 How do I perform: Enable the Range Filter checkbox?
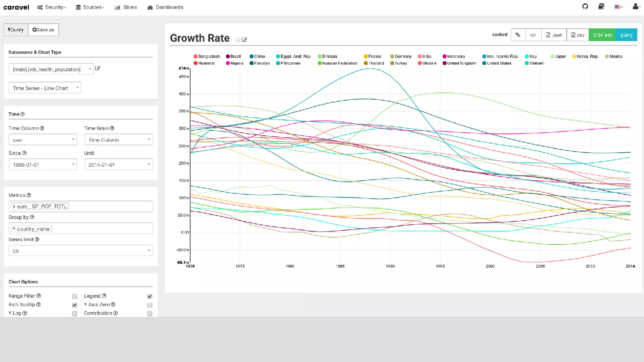75,296
